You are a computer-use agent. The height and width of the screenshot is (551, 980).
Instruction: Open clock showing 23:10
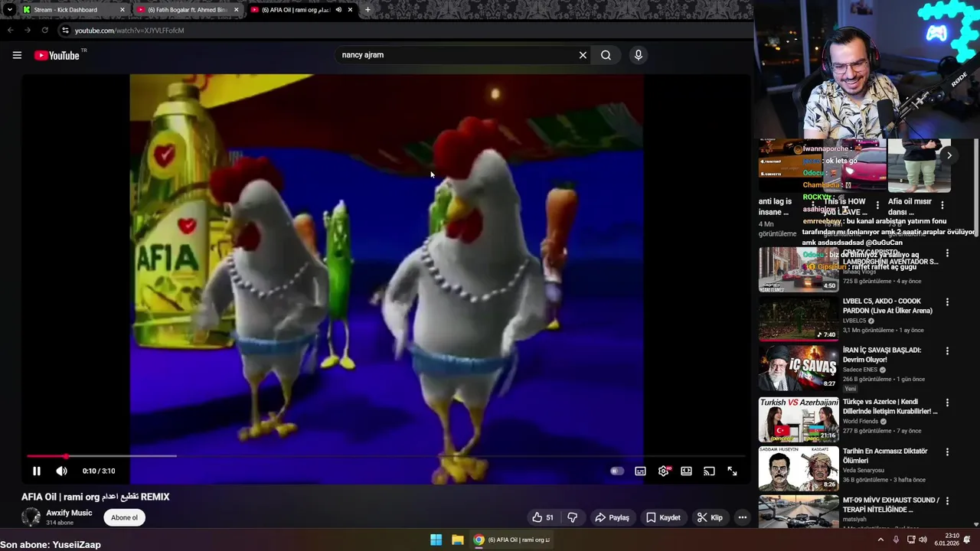point(946,540)
